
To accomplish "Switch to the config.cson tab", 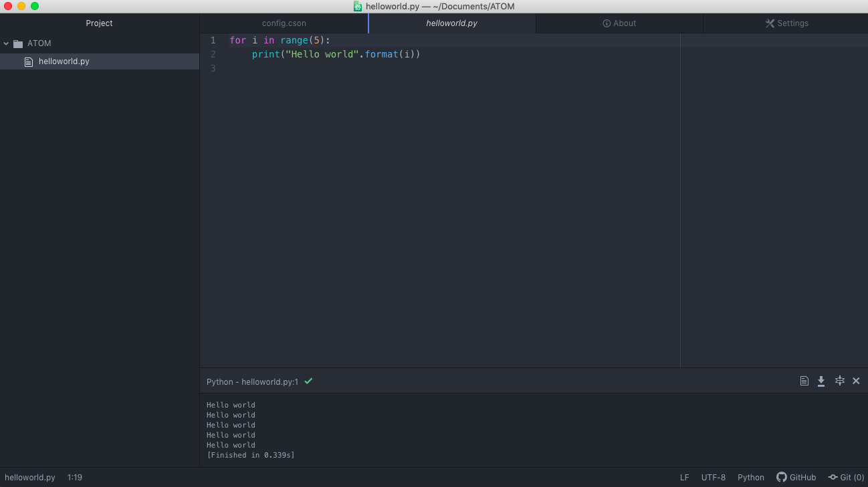I will click(x=284, y=23).
